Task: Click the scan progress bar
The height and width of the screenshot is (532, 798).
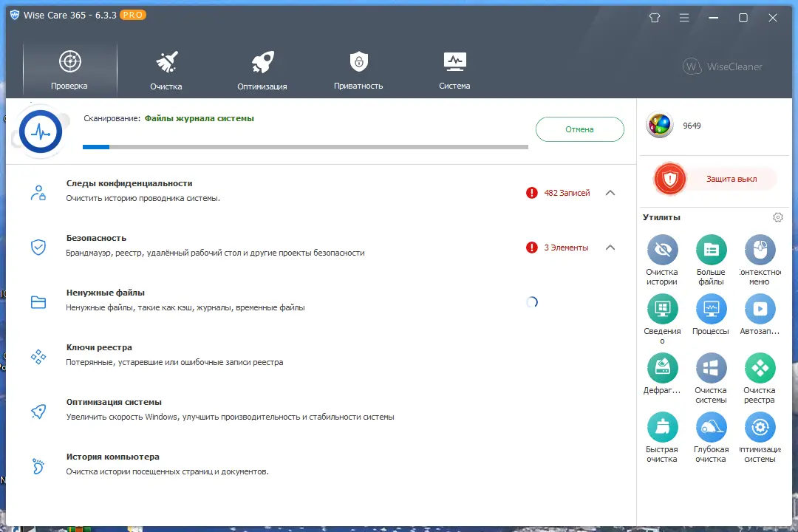Action: [305, 147]
